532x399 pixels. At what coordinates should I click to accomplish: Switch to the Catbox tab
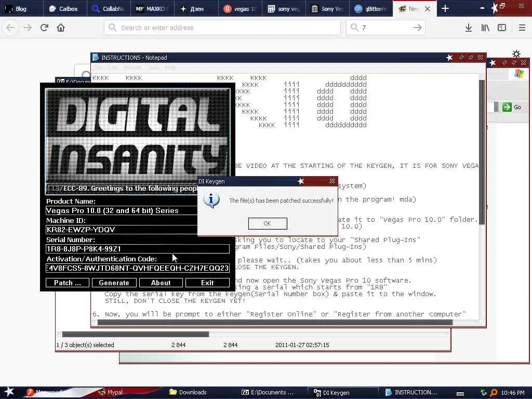click(x=64, y=9)
